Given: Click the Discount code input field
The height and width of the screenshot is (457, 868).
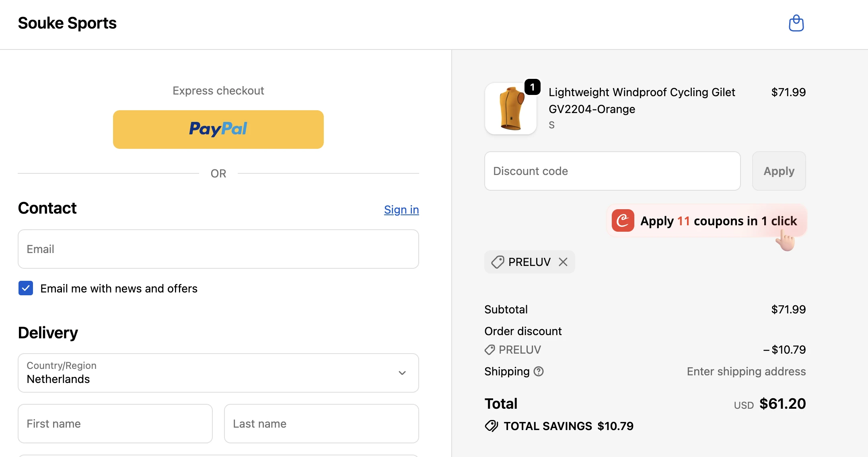Looking at the screenshot, I should pos(612,171).
